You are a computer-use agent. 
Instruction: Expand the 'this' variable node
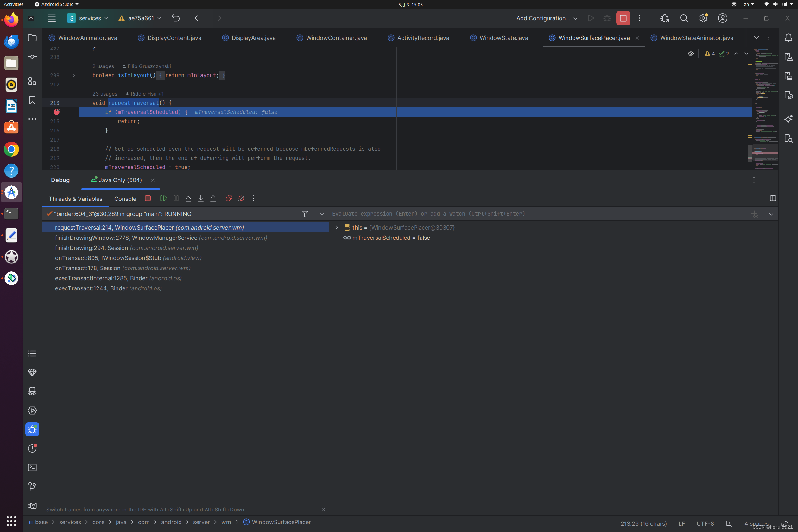tap(337, 228)
